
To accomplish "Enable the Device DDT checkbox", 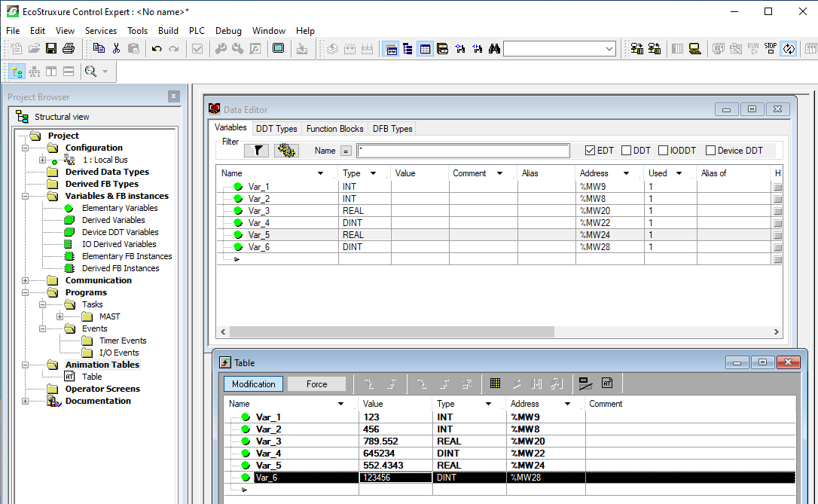I will click(710, 150).
